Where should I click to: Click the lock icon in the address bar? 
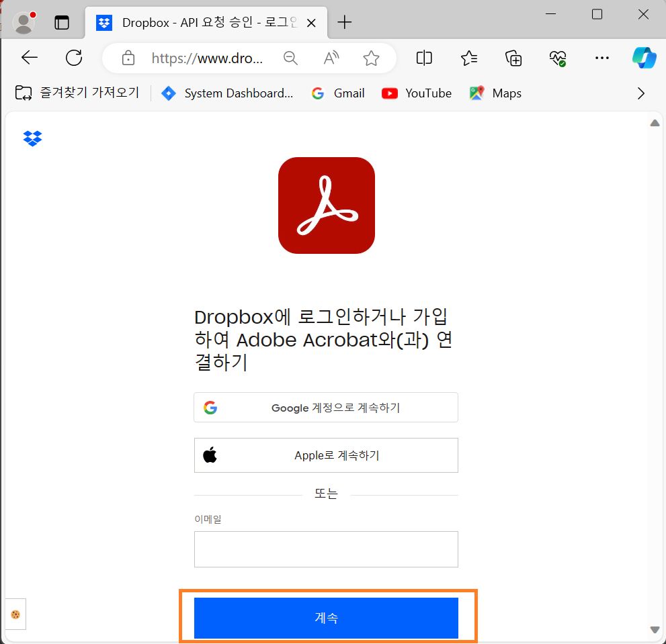[127, 58]
